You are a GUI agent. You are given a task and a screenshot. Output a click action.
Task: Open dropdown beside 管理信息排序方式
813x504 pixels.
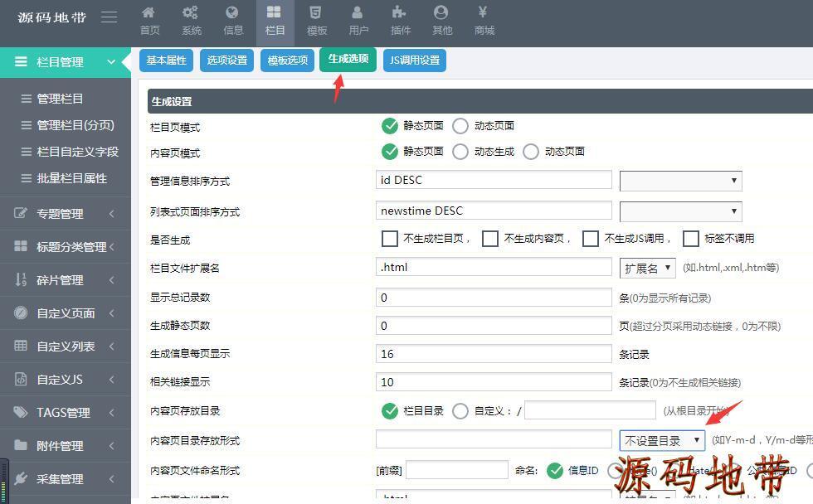681,181
